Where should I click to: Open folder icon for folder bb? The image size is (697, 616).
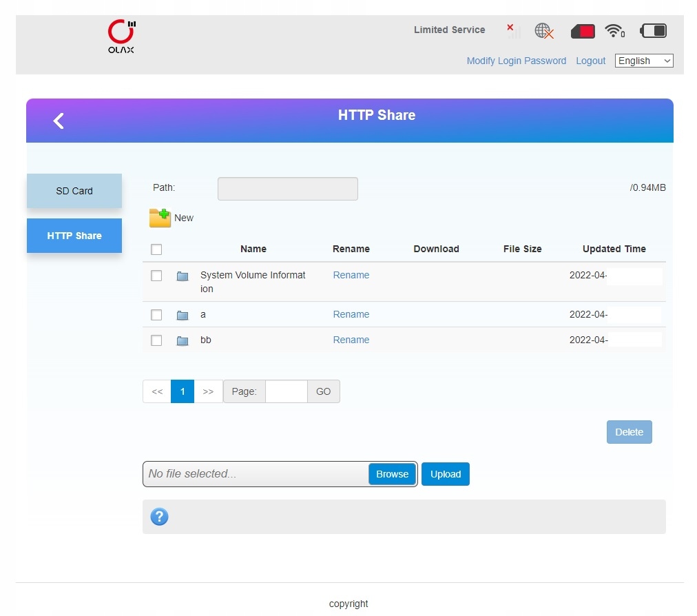(183, 340)
